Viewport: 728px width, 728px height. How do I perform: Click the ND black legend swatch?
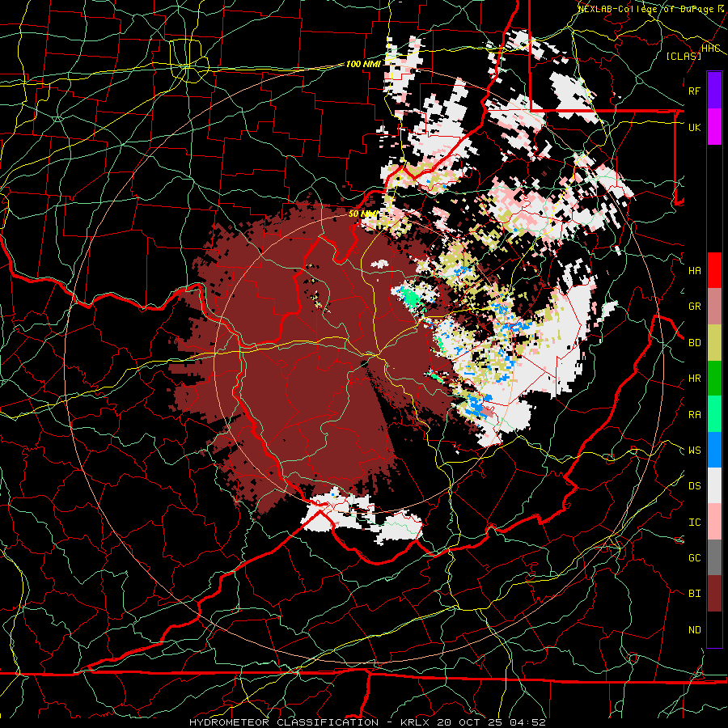pos(714,629)
